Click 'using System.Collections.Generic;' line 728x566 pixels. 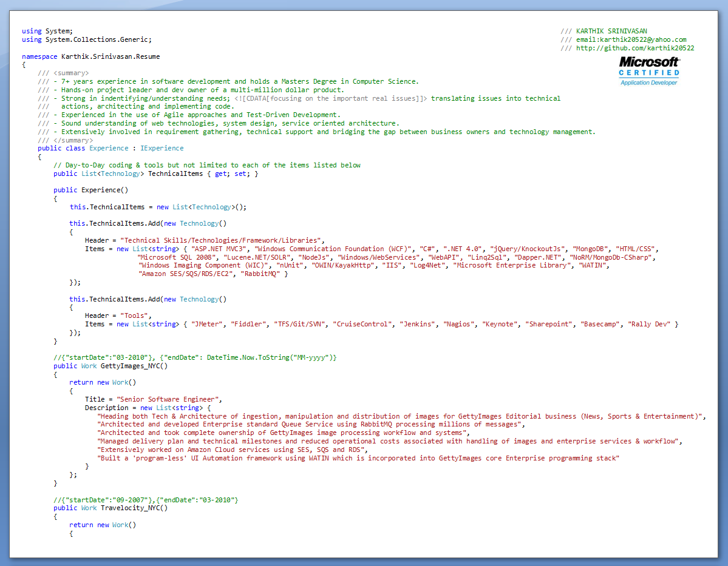87,39
